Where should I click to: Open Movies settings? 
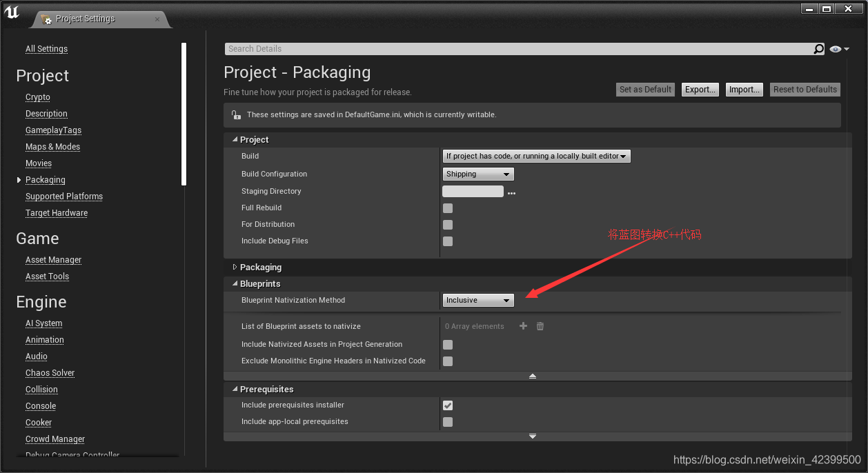click(x=39, y=163)
